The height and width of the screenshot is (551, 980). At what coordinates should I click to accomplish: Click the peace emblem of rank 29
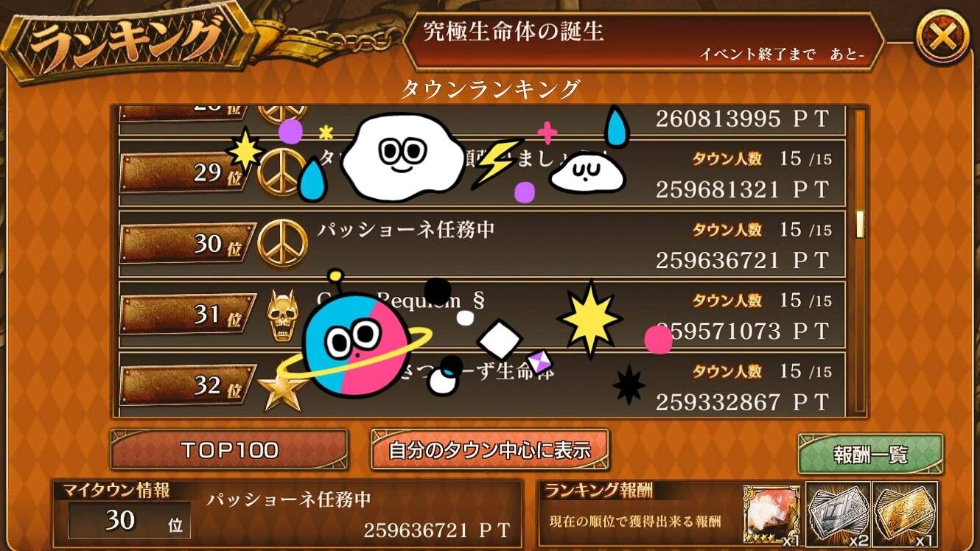pyautogui.click(x=282, y=172)
